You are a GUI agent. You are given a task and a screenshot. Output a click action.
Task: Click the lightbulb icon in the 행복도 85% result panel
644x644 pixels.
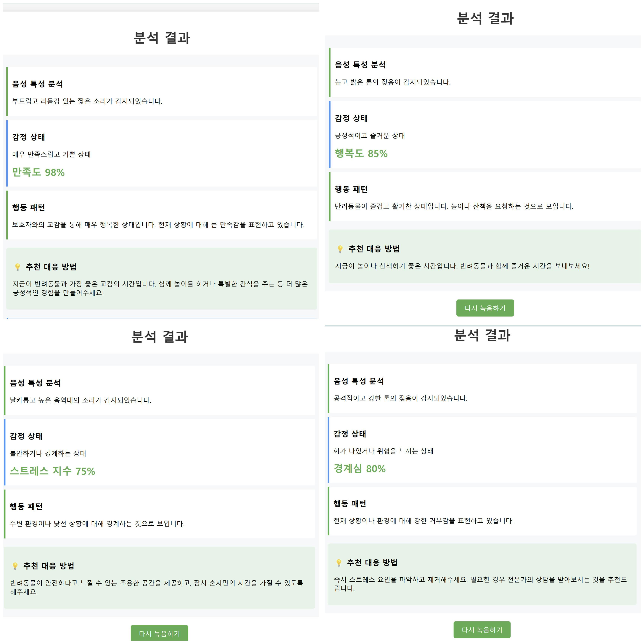[340, 249]
